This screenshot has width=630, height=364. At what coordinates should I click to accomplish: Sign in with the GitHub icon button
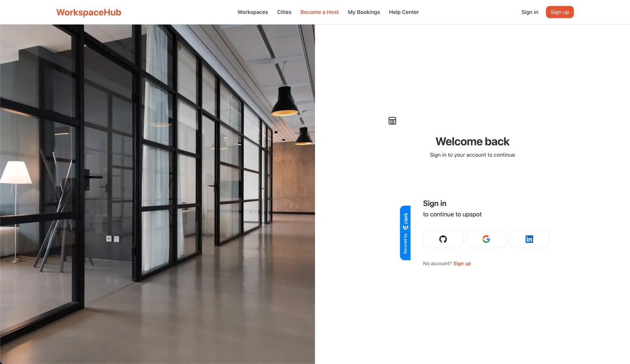coord(443,239)
